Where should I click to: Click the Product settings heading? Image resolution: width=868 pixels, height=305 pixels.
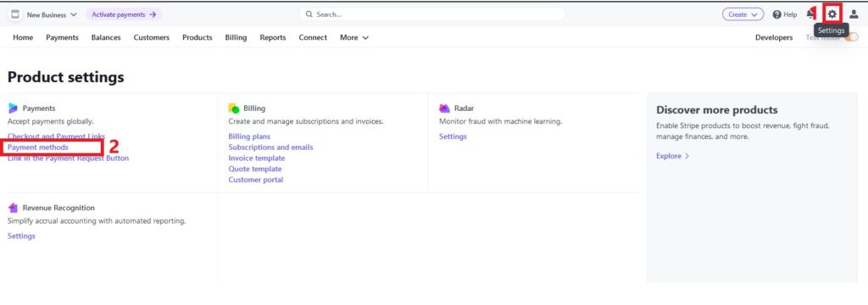coord(66,77)
